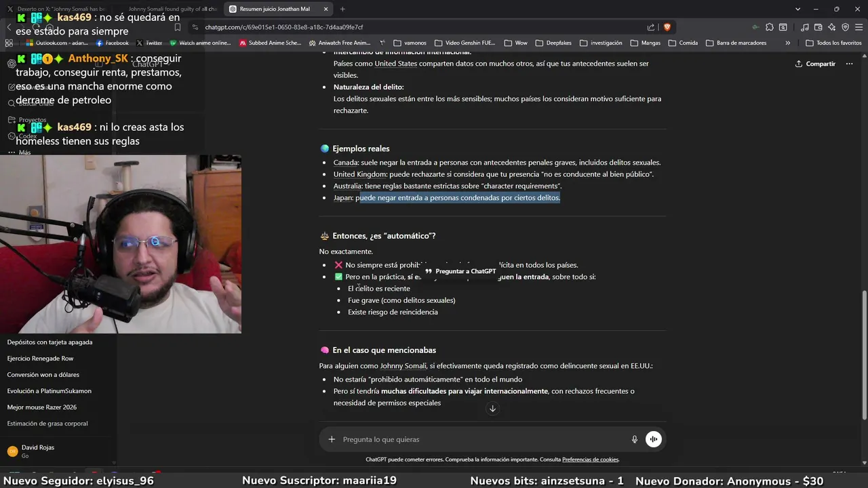
Task: Click the attach plus icon in prompt box
Action: 332,439
